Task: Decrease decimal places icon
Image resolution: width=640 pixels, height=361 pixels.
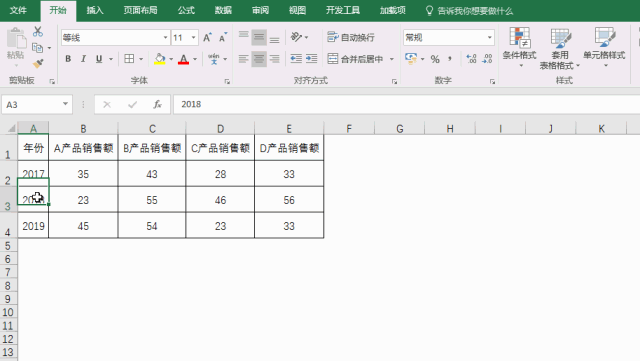Action: (x=487, y=59)
